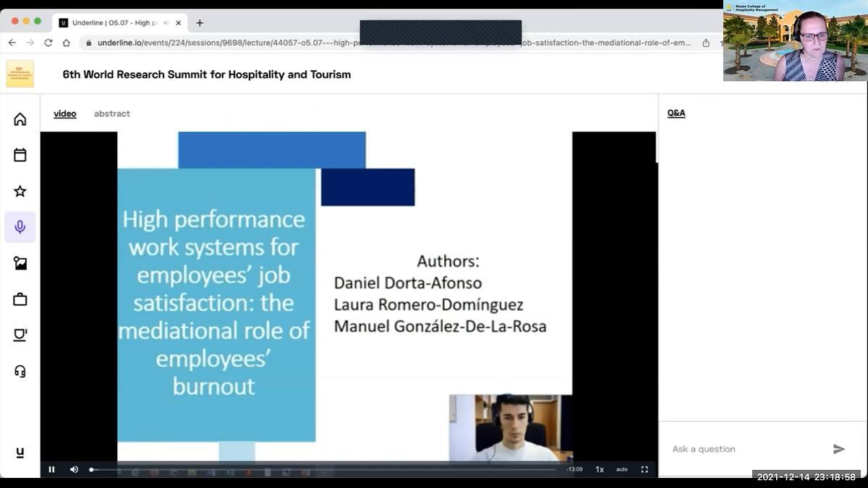The height and width of the screenshot is (488, 868).
Task: Click the underline.io address bar
Action: click(x=394, y=43)
